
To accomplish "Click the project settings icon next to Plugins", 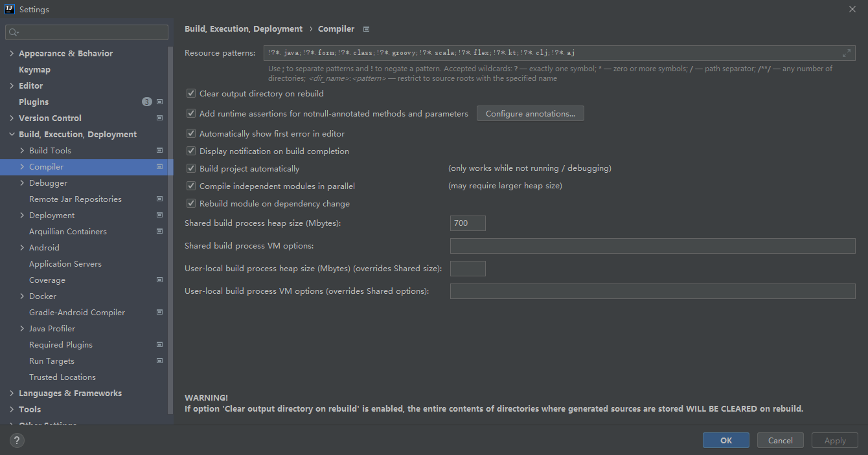I will tap(159, 102).
